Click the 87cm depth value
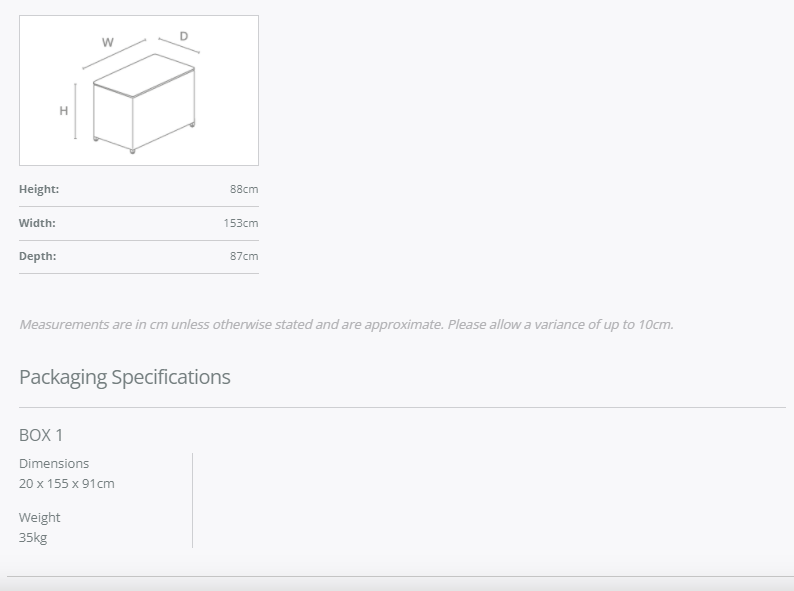 click(244, 256)
